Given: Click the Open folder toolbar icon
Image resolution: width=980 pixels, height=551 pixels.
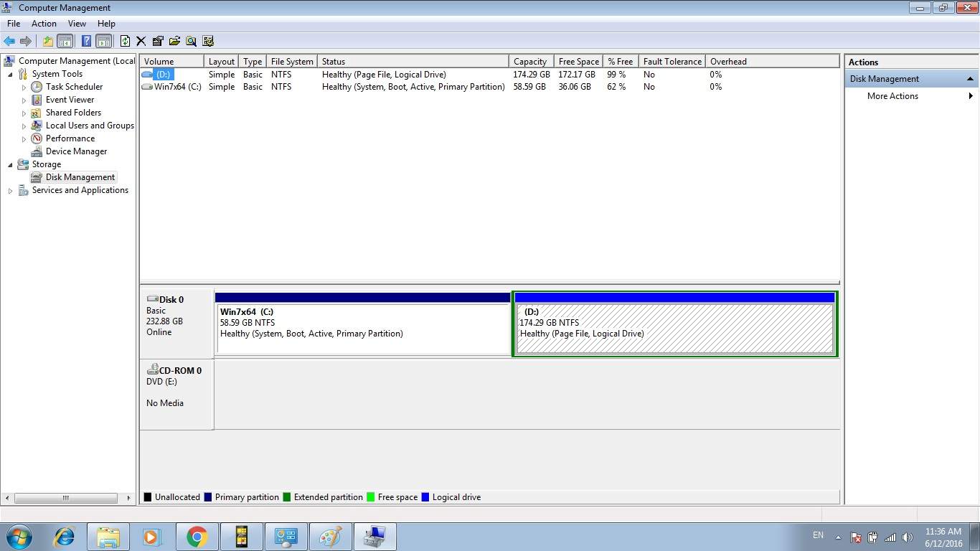Looking at the screenshot, I should point(174,41).
